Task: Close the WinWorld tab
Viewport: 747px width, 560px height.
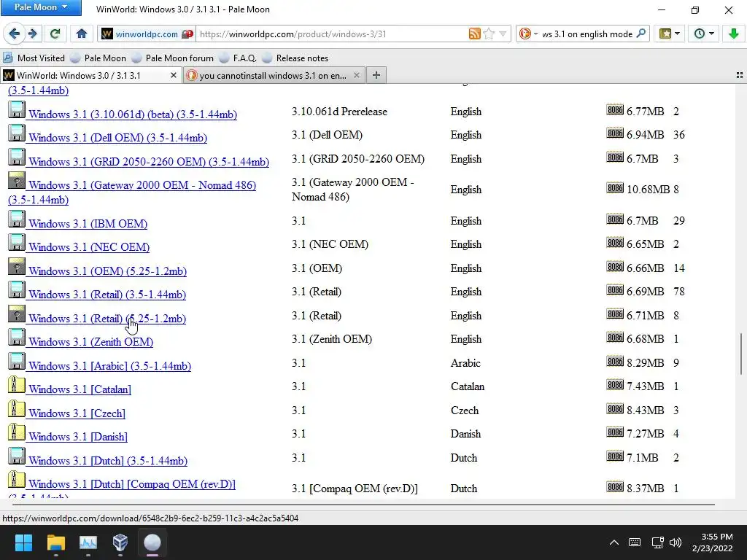Action: pyautogui.click(x=174, y=75)
